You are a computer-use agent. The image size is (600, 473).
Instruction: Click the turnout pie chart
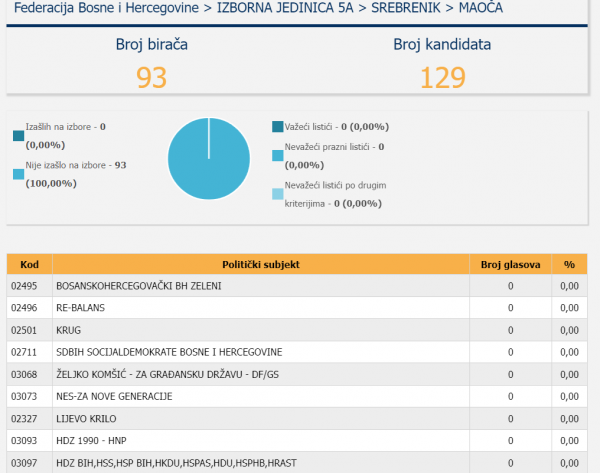click(x=209, y=158)
